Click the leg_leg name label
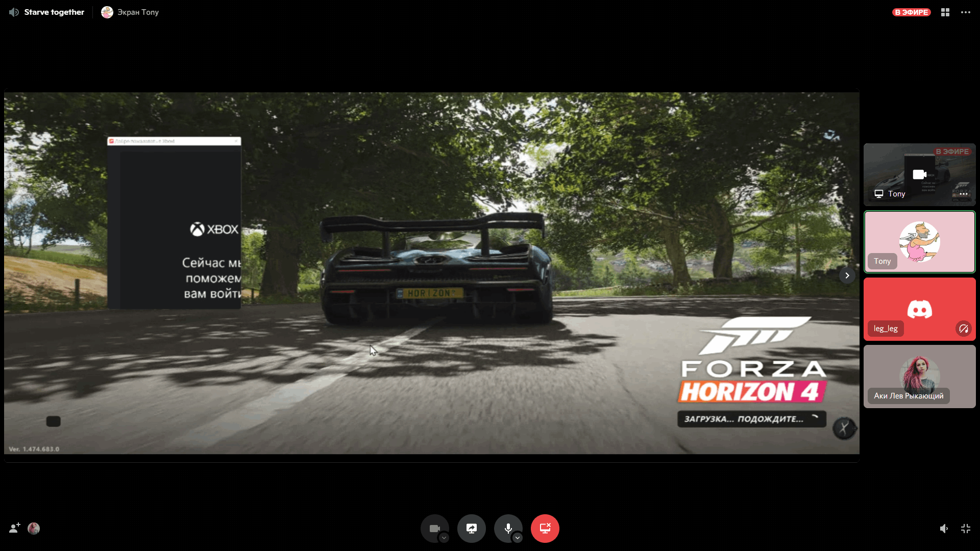Screen dimensions: 980x551 pos(886,329)
